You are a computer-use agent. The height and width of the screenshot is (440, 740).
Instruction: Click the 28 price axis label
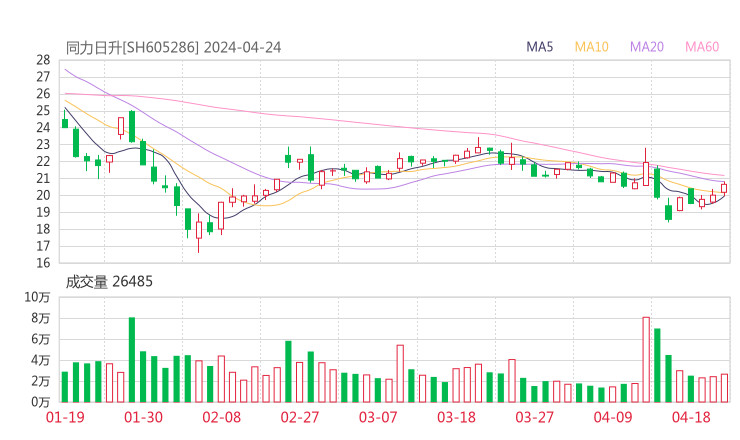[x=43, y=60]
